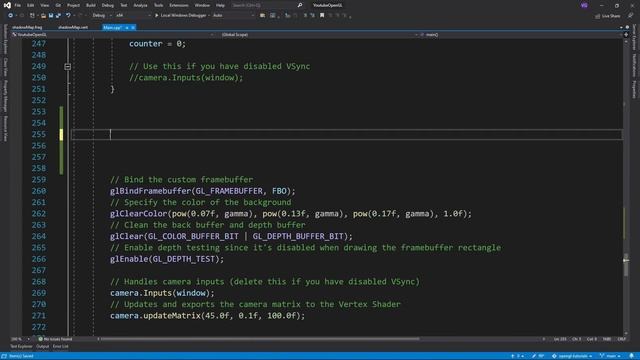Open the Project menu

click(73, 5)
